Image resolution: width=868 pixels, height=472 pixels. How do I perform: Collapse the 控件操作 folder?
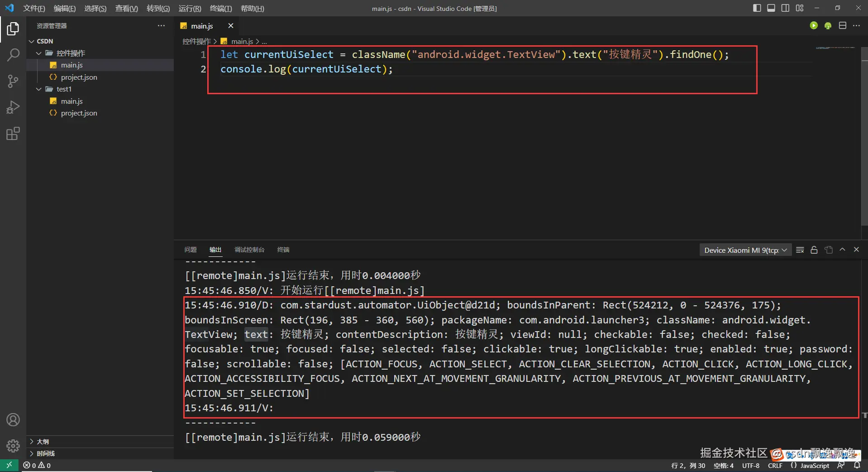point(39,53)
